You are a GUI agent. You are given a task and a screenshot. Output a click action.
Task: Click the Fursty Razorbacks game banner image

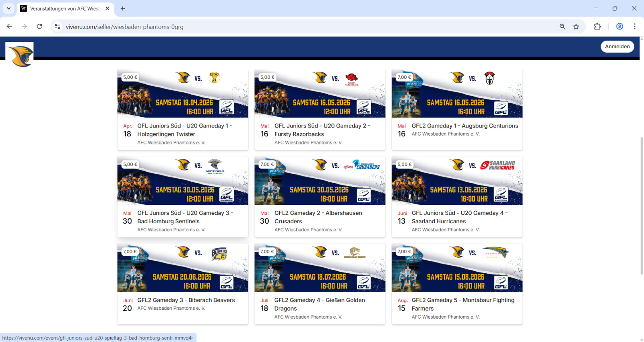point(320,93)
